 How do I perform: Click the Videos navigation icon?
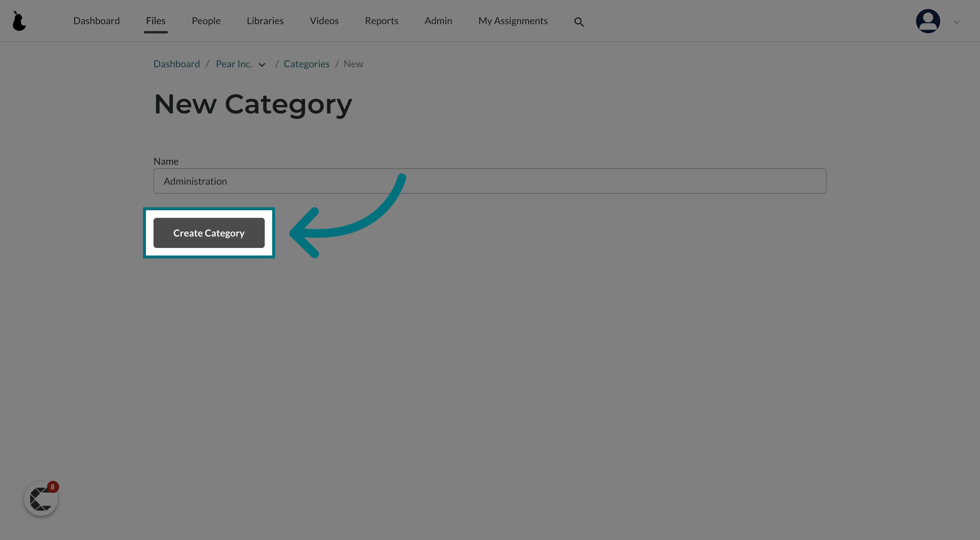pos(324,21)
